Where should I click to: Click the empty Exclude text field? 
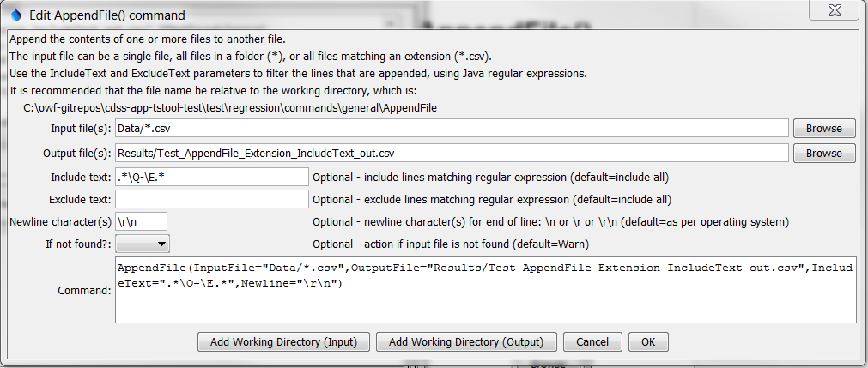coord(212,199)
